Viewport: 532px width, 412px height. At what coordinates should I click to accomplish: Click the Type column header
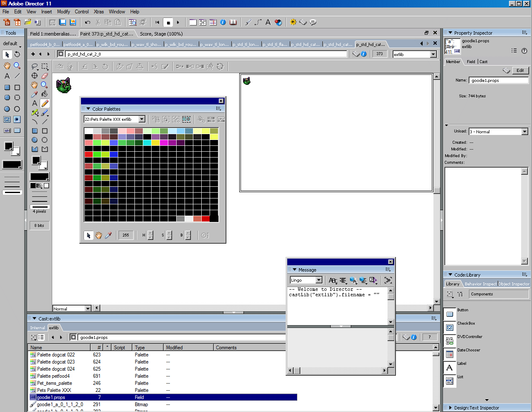148,347
